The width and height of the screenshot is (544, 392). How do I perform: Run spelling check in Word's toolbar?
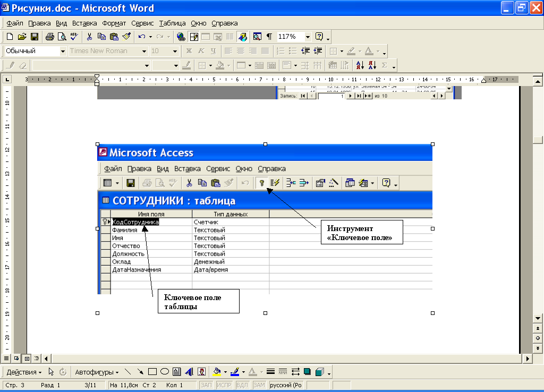click(x=74, y=37)
